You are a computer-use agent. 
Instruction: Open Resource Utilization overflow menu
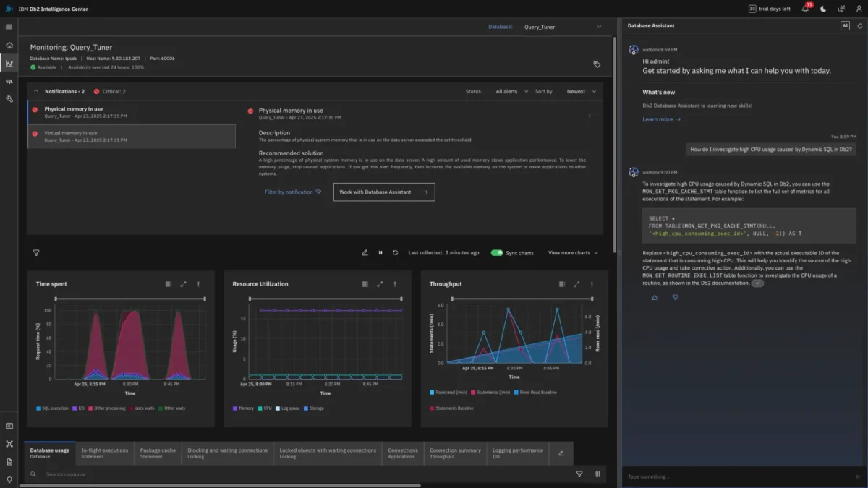(x=396, y=284)
